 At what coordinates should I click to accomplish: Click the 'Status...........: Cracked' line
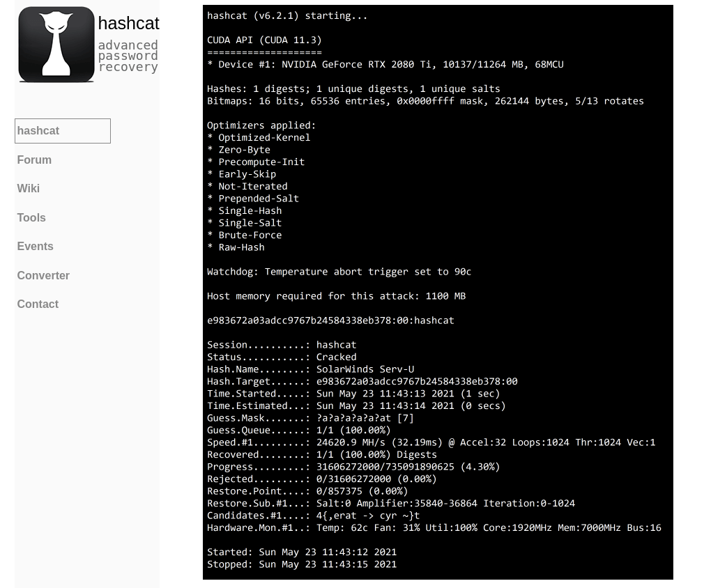click(282, 357)
